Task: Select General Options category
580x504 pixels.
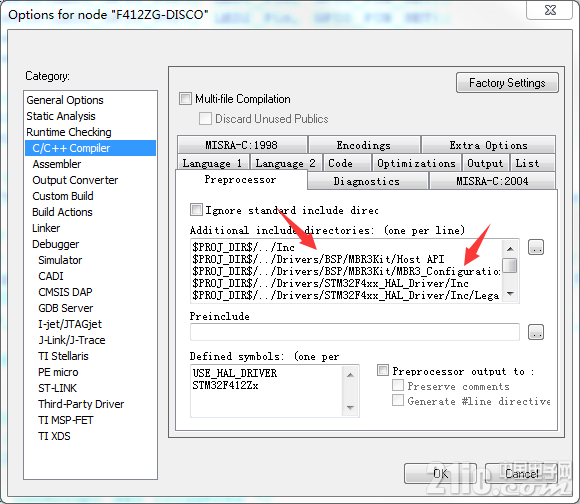Action: pyautogui.click(x=65, y=100)
